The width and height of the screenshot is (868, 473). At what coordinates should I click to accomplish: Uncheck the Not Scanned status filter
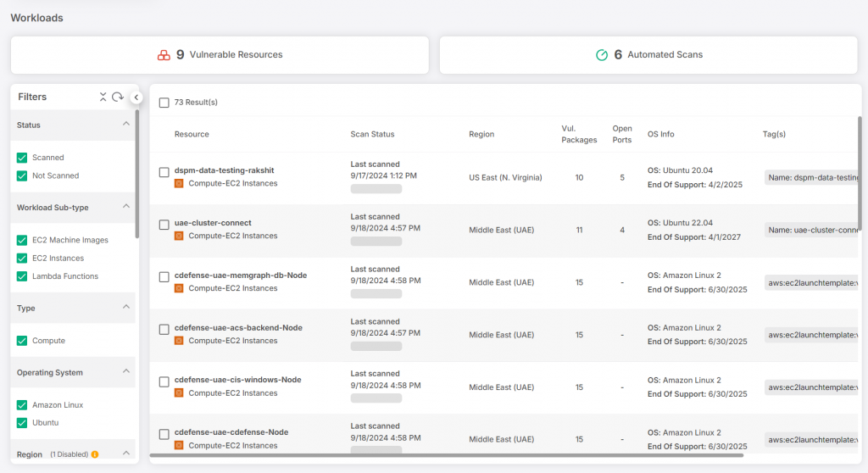(22, 176)
